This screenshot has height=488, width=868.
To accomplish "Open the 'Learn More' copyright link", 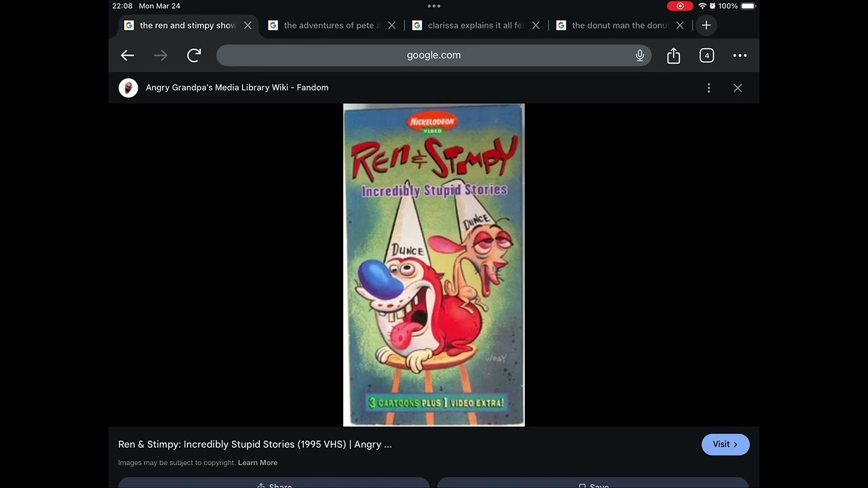I will tap(258, 463).
